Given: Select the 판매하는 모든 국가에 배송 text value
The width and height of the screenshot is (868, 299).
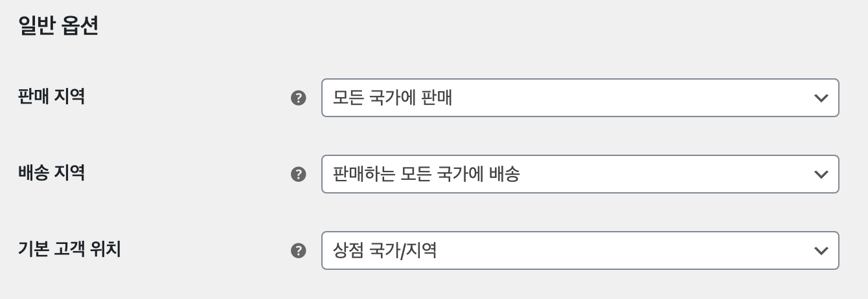Looking at the screenshot, I should click(x=426, y=174).
